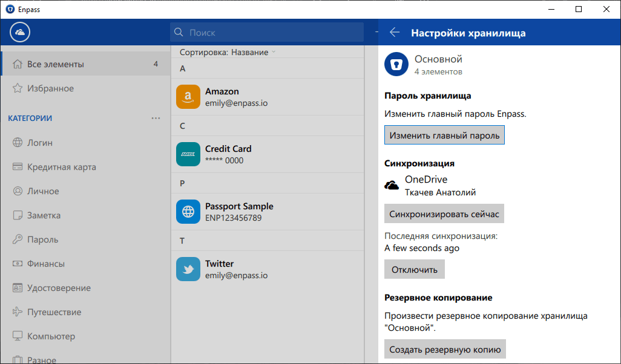Viewport: 621px width, 364px height.
Task: Click the КАТЕГОРИИ header label
Action: coord(30,118)
